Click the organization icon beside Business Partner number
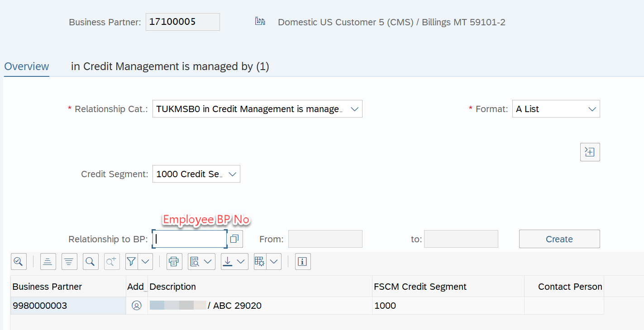 tap(260, 21)
